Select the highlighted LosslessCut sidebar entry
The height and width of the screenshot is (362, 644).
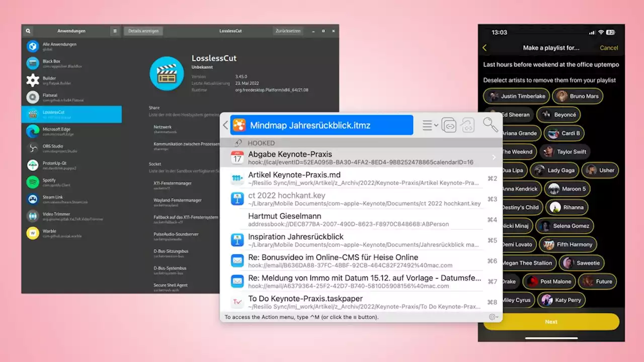[71, 114]
